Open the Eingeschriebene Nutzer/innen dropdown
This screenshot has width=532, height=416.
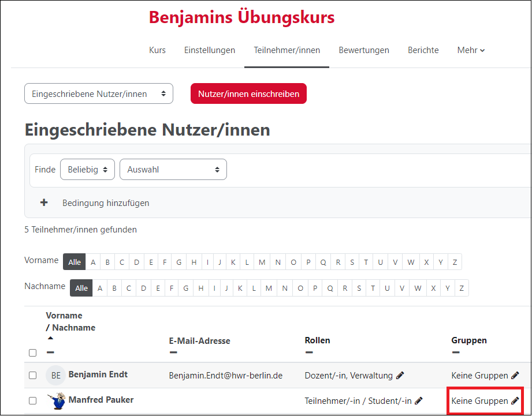click(99, 93)
